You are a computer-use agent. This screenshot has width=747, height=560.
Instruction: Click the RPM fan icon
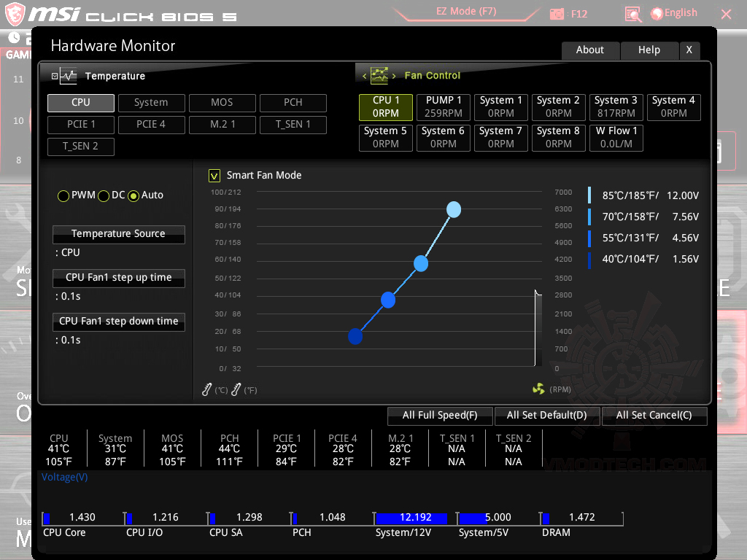(x=538, y=389)
